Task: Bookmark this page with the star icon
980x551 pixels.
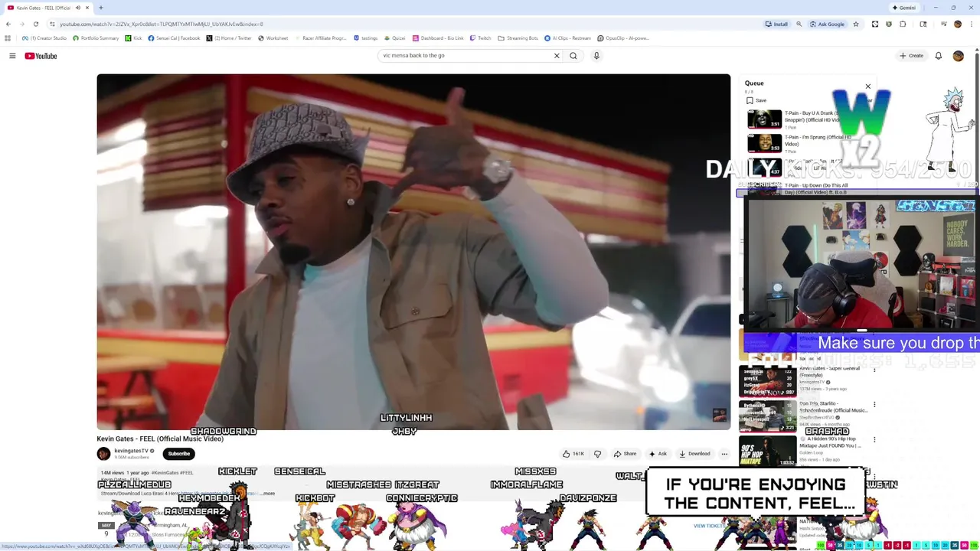Action: pyautogui.click(x=856, y=24)
